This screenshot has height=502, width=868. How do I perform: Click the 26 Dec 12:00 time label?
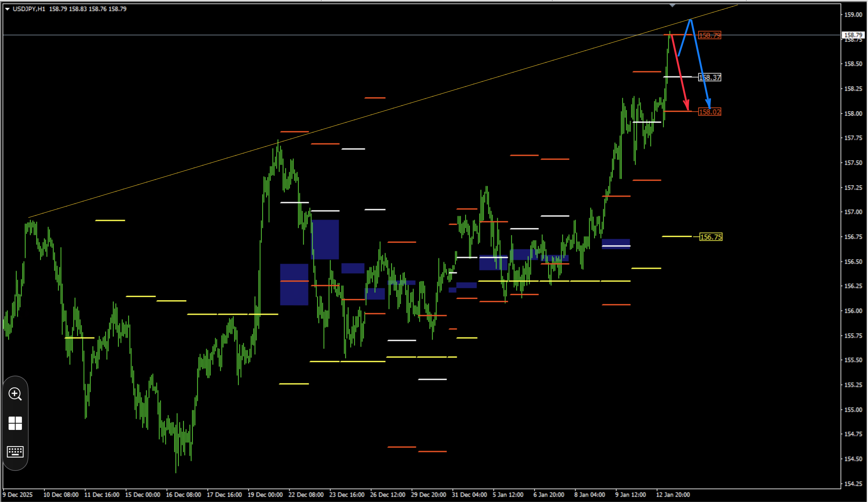[x=388, y=495]
